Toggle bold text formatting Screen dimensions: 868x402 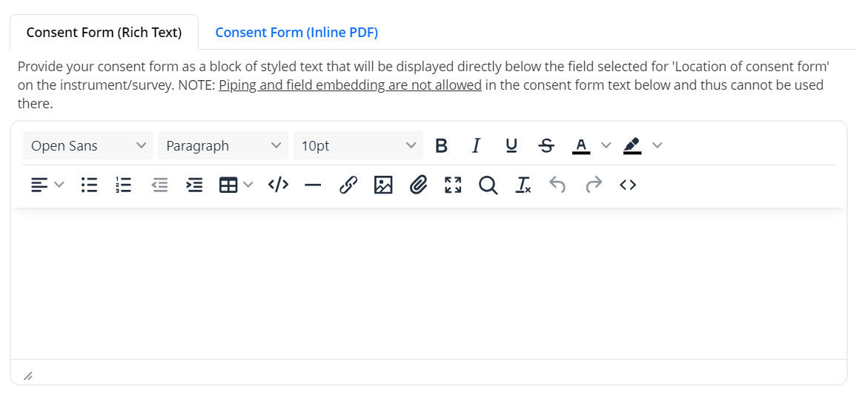tap(441, 146)
